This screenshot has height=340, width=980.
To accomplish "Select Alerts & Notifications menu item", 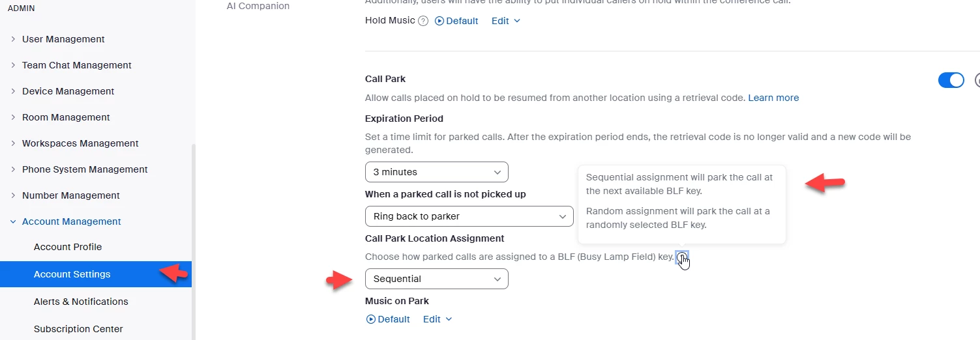I will [x=81, y=302].
